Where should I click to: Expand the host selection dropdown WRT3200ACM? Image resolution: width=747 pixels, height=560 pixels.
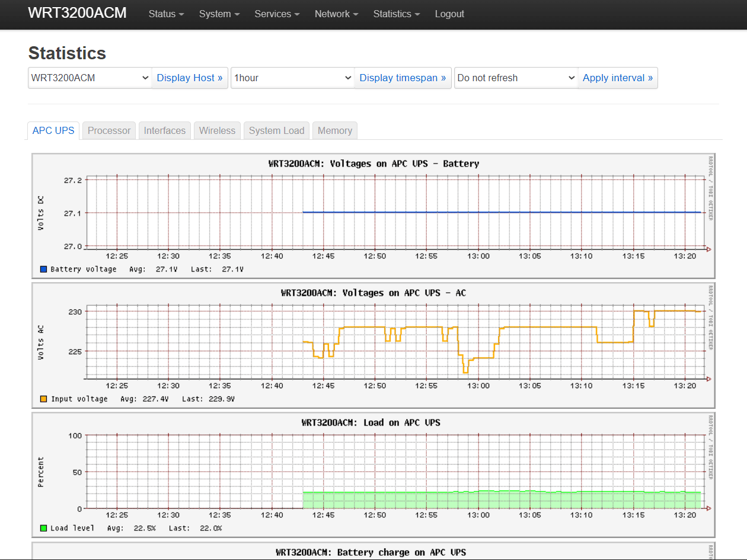click(90, 78)
